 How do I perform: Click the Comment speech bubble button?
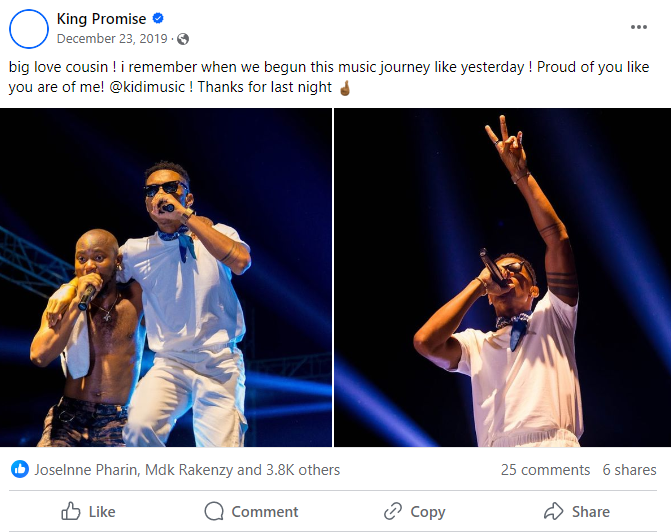(251, 511)
